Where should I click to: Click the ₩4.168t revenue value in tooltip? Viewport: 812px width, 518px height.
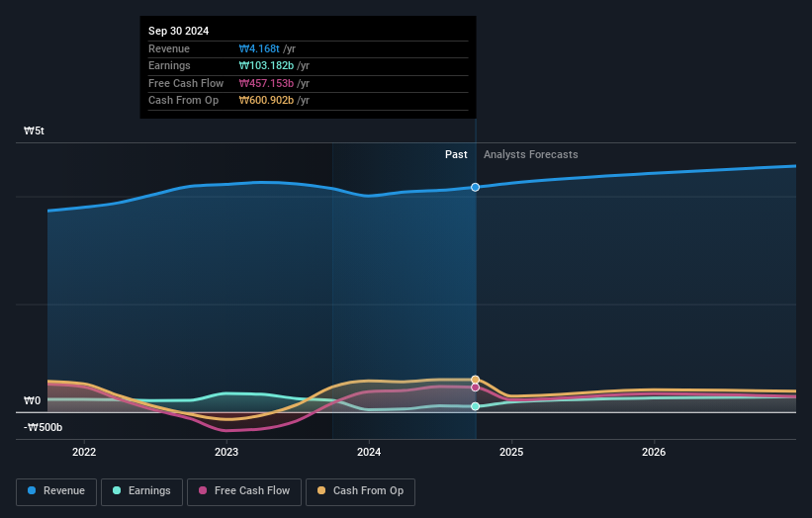click(x=259, y=48)
